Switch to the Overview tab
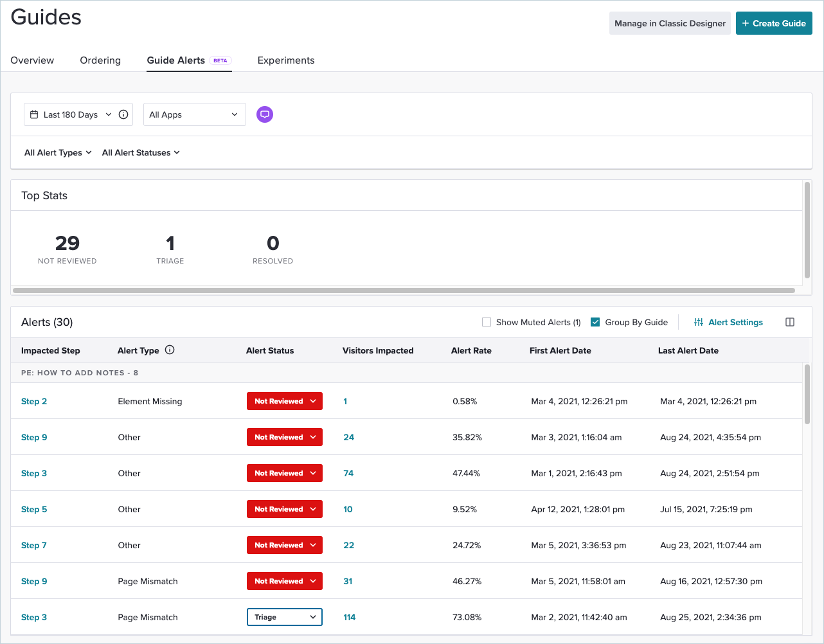 point(32,60)
